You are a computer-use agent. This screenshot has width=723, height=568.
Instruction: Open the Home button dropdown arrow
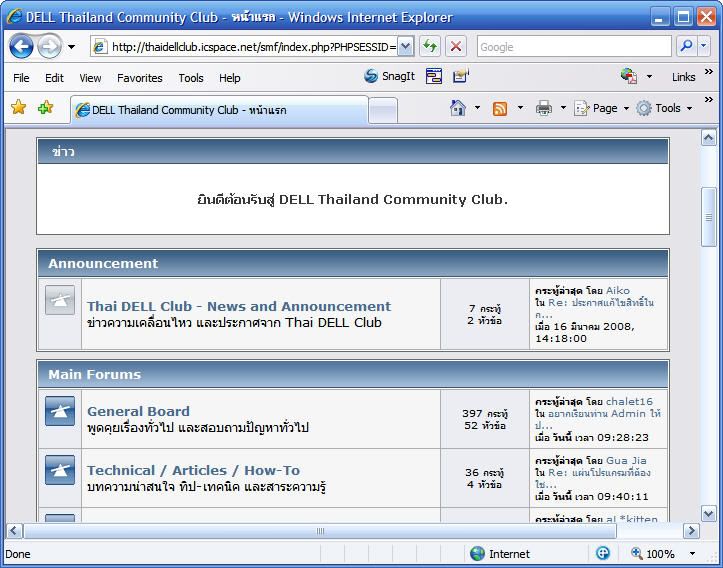tap(477, 108)
